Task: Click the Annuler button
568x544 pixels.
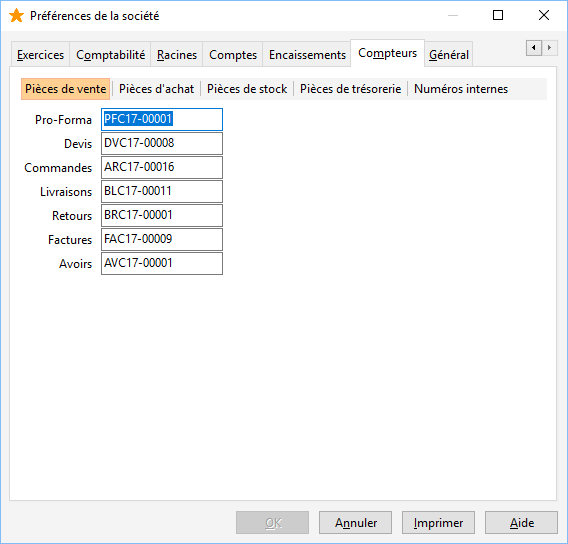Action: pos(355,523)
